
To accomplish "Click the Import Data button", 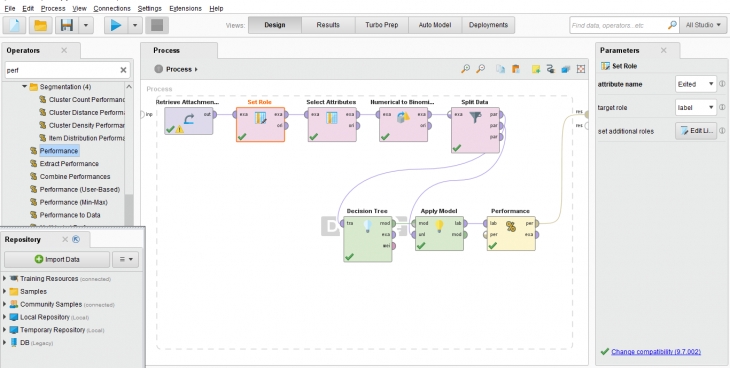I will (x=57, y=259).
